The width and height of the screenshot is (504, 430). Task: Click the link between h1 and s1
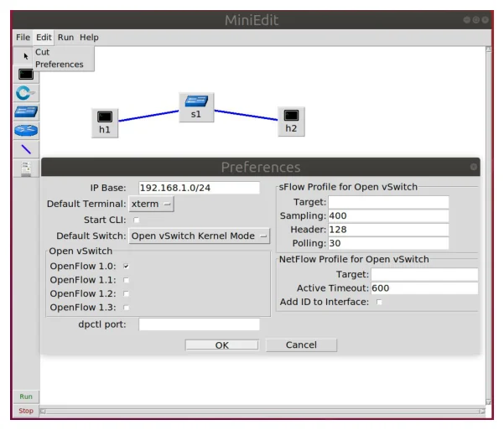coord(148,116)
